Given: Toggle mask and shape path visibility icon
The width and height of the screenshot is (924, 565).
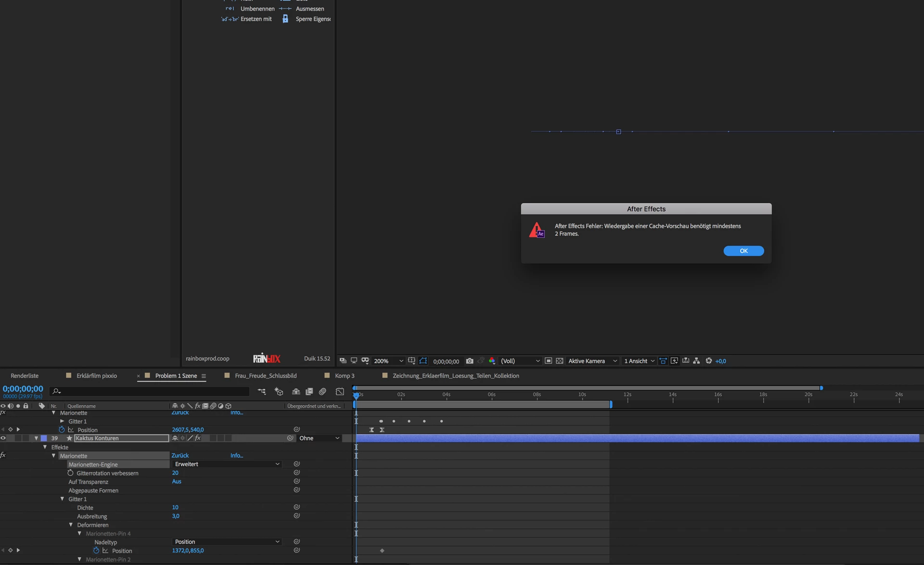Looking at the screenshot, I should (x=423, y=361).
